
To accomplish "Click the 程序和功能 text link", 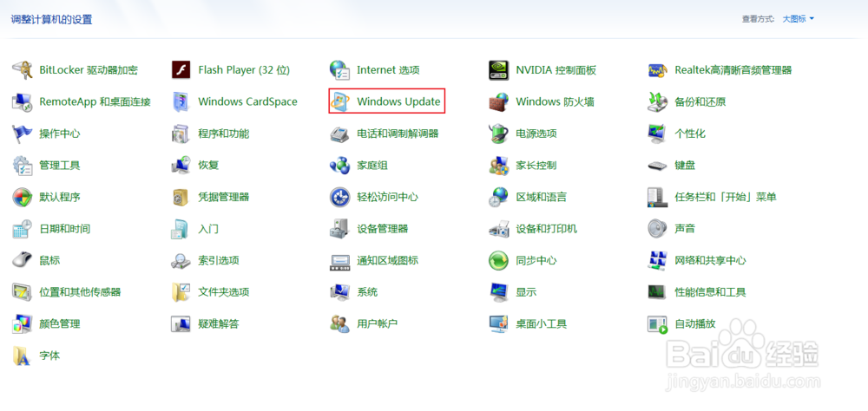I will pos(224,134).
